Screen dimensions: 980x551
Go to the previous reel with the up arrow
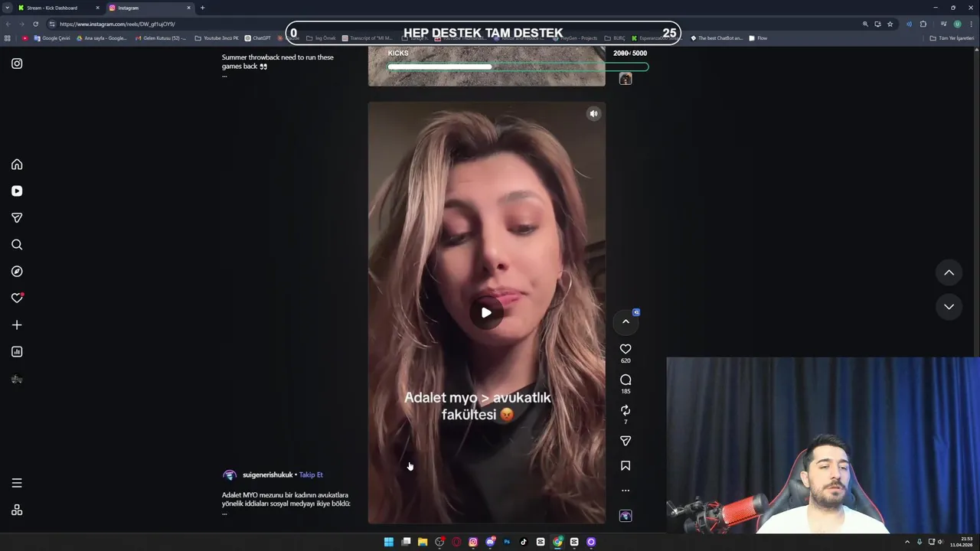point(949,272)
